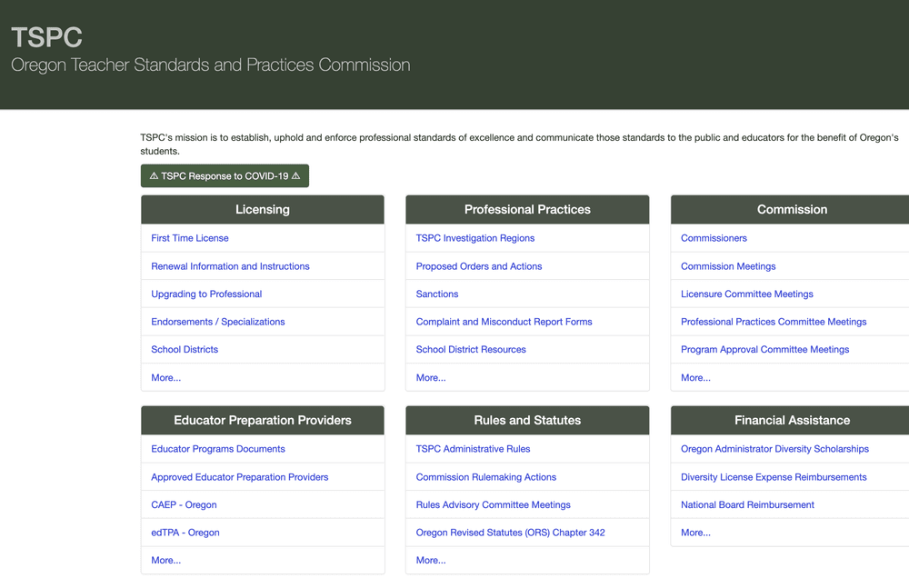Expand More... under Rules and Statutes
The image size is (909, 588).
pos(431,560)
